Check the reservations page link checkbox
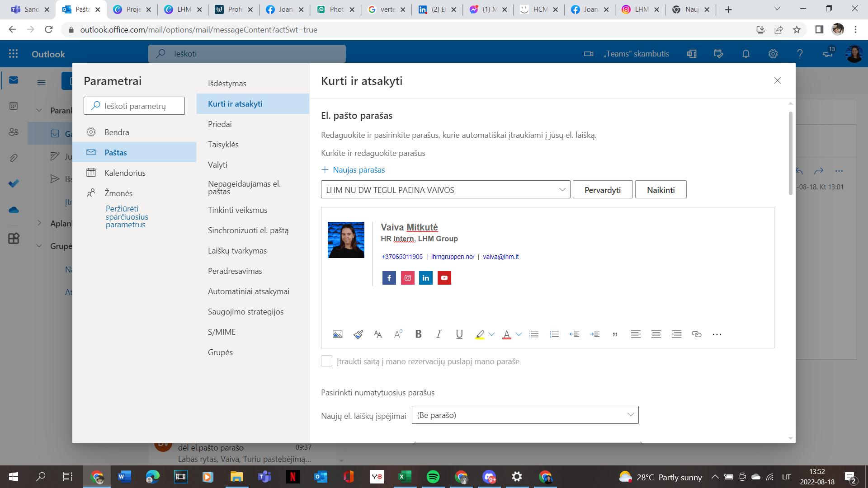Image resolution: width=868 pixels, height=488 pixels. [x=326, y=361]
